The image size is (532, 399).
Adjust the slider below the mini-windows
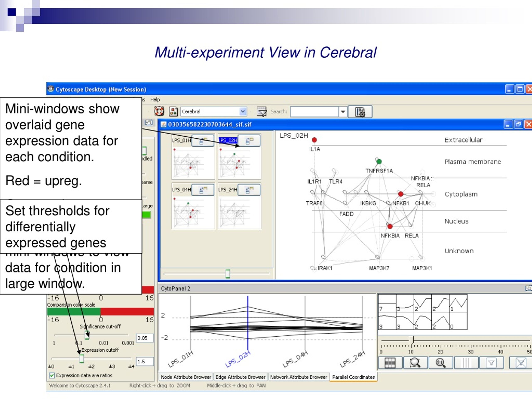click(x=228, y=273)
